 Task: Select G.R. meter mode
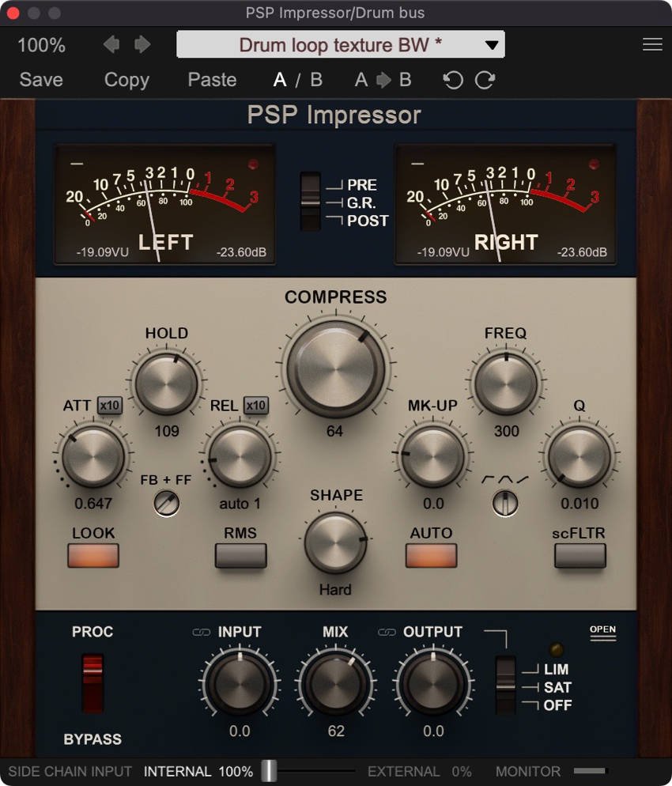[361, 202]
